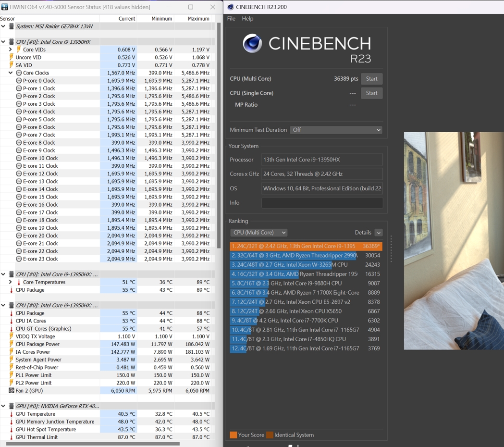Expand the Core VIDs group

coord(11,50)
